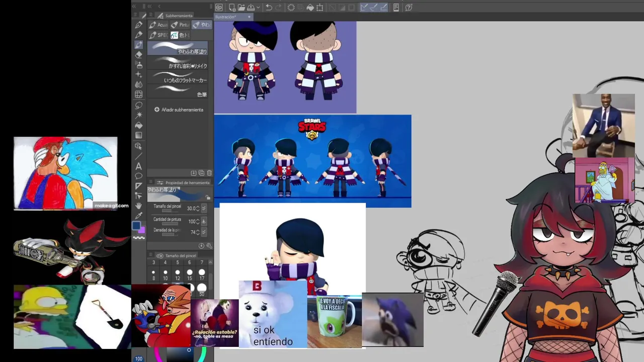
Task: Choose brush size preset 12
Action: (178, 275)
